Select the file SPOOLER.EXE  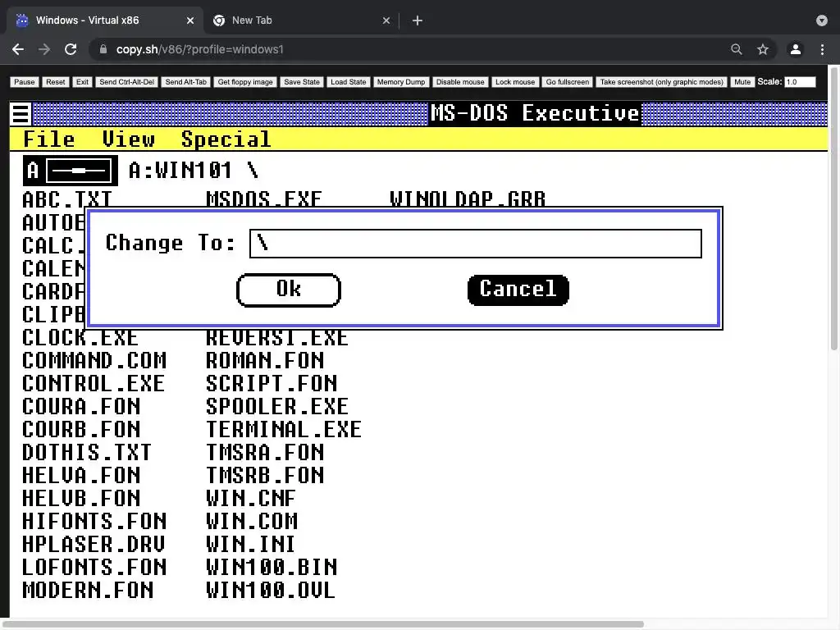click(x=277, y=407)
